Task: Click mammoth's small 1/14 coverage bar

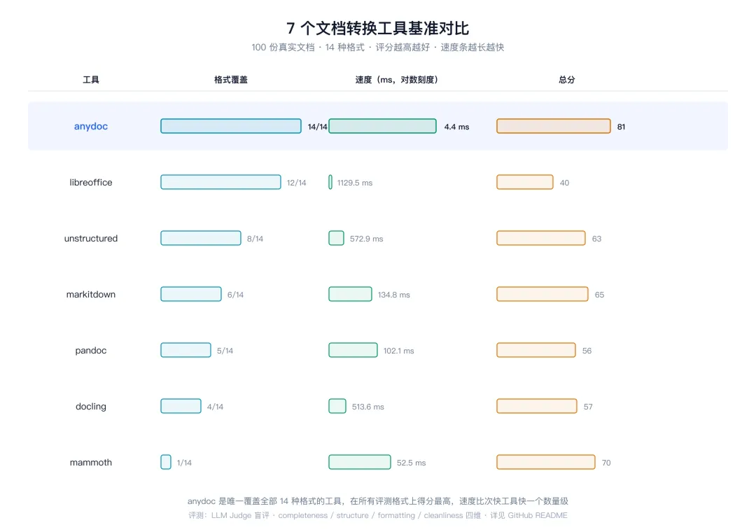Action: (x=166, y=461)
